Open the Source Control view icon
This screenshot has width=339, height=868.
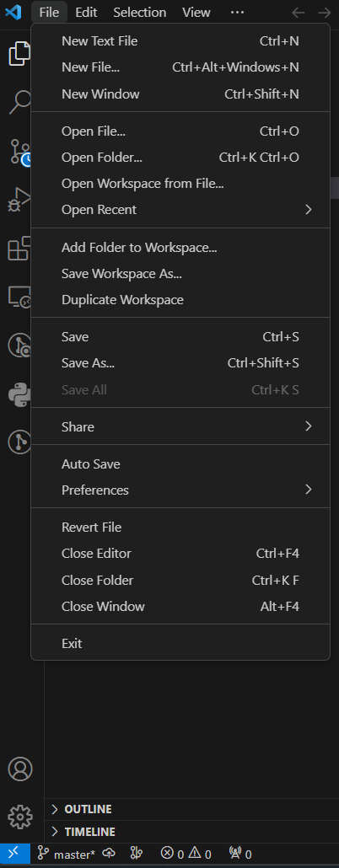pyautogui.click(x=20, y=151)
